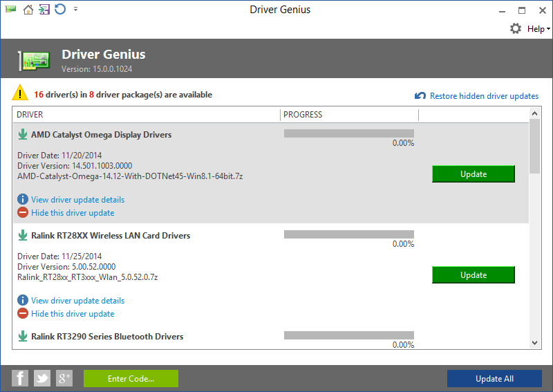Click Ralink RT3290 Bluetooth progress bar
Screen dimensions: 553x392
(x=349, y=335)
